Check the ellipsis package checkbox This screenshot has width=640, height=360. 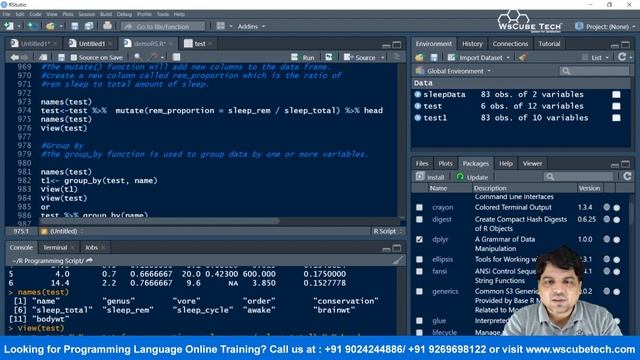click(x=419, y=259)
